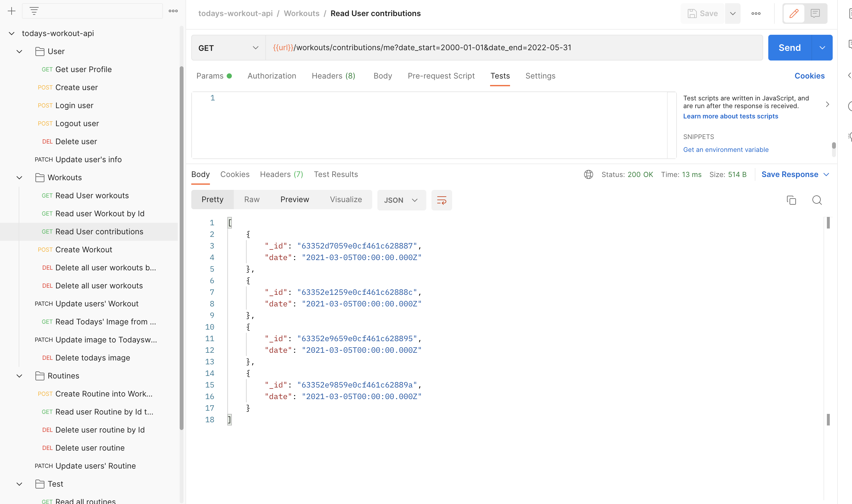Open the Cookies manager link
Screen dimensions: 852x504
click(809, 76)
